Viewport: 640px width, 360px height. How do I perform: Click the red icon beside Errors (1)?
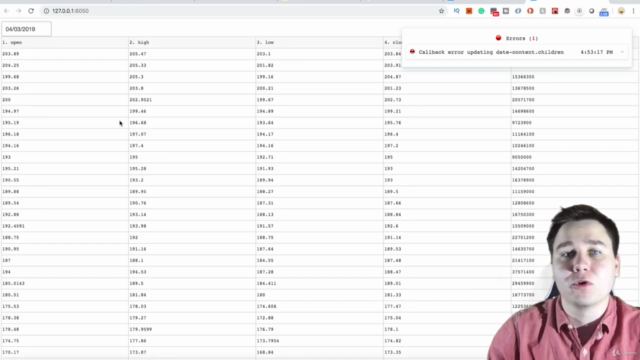tap(498, 38)
